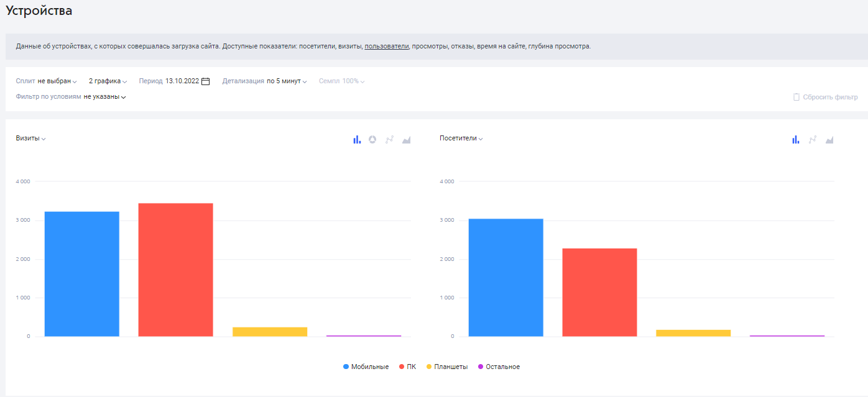Open Детализация по 5 минут dropdown
The width and height of the screenshot is (868, 397).
pyautogui.click(x=265, y=81)
